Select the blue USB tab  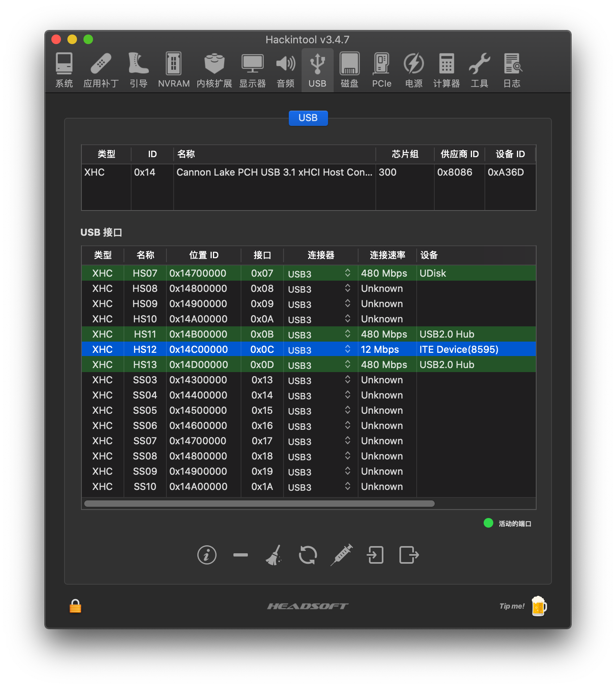(x=308, y=118)
